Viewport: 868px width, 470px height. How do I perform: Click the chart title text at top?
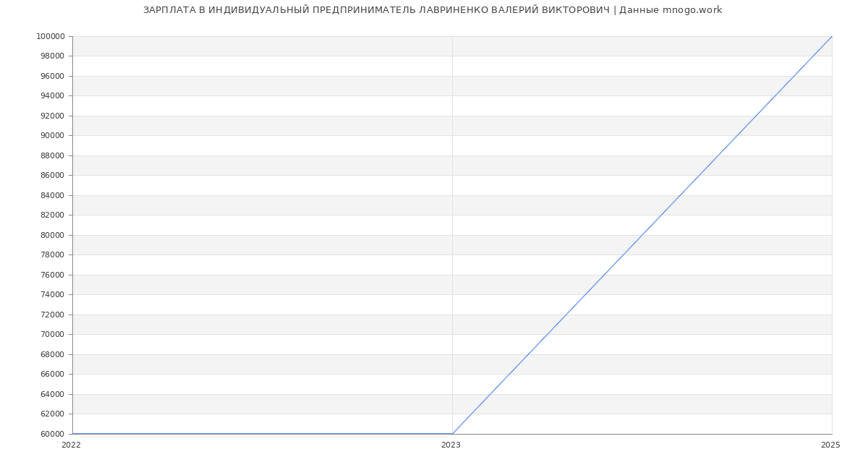point(433,10)
